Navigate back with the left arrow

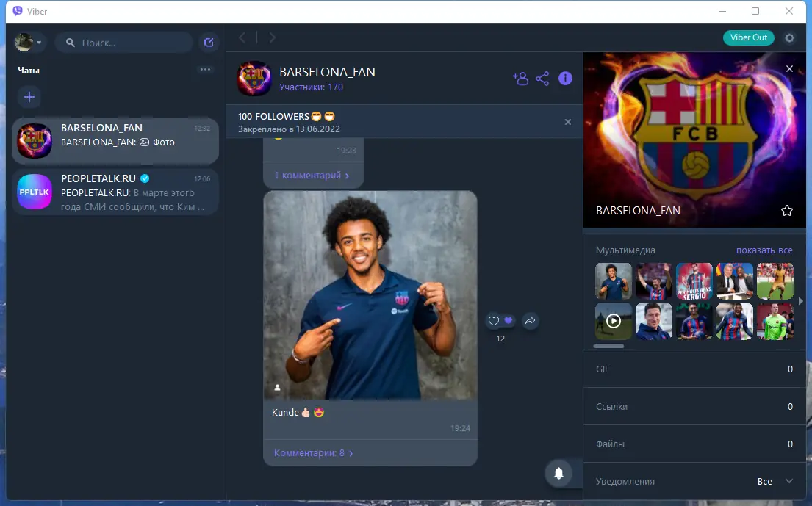[242, 37]
